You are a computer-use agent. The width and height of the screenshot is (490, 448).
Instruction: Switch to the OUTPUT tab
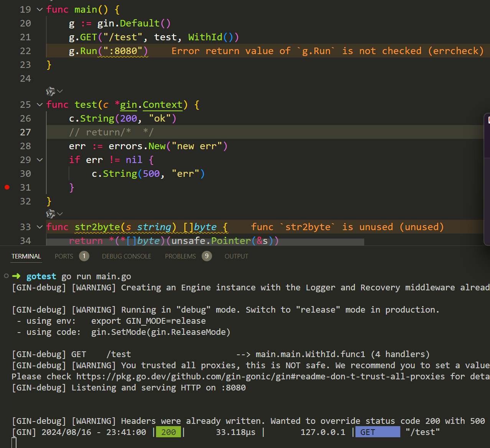tap(236, 256)
